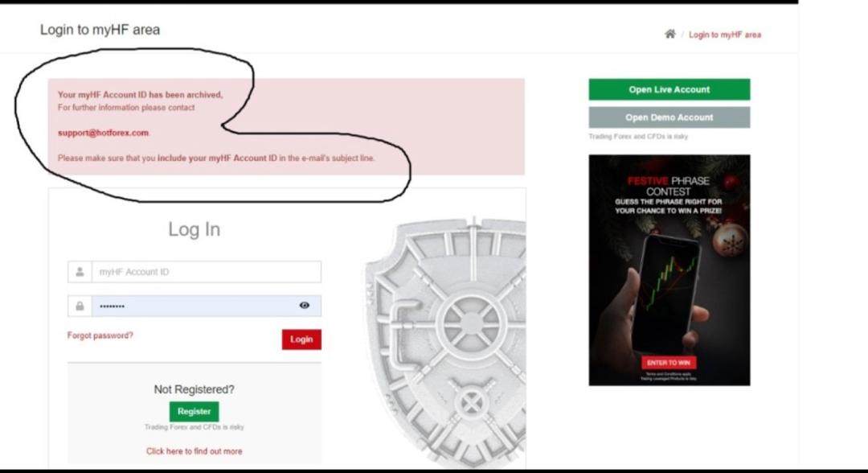Click the support@hotforex.com email link

(x=103, y=133)
